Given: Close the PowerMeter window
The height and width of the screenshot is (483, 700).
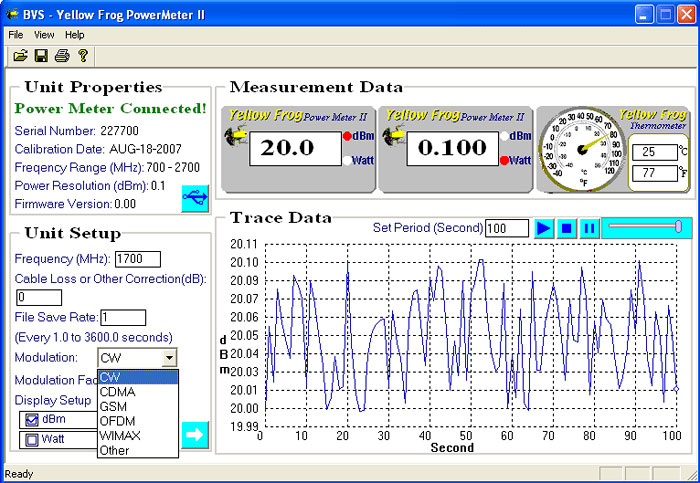Looking at the screenshot, I should click(686, 15).
